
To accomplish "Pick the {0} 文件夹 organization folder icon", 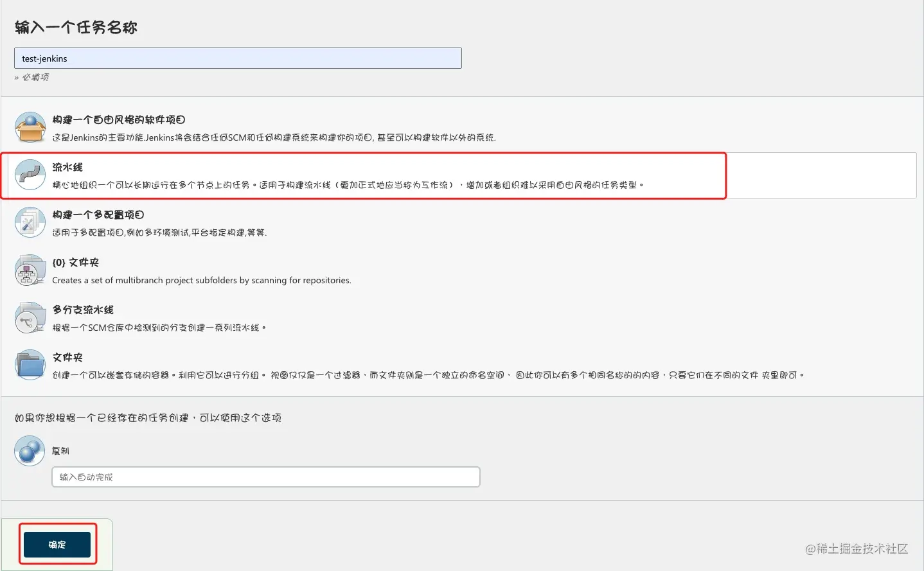I will pos(30,270).
